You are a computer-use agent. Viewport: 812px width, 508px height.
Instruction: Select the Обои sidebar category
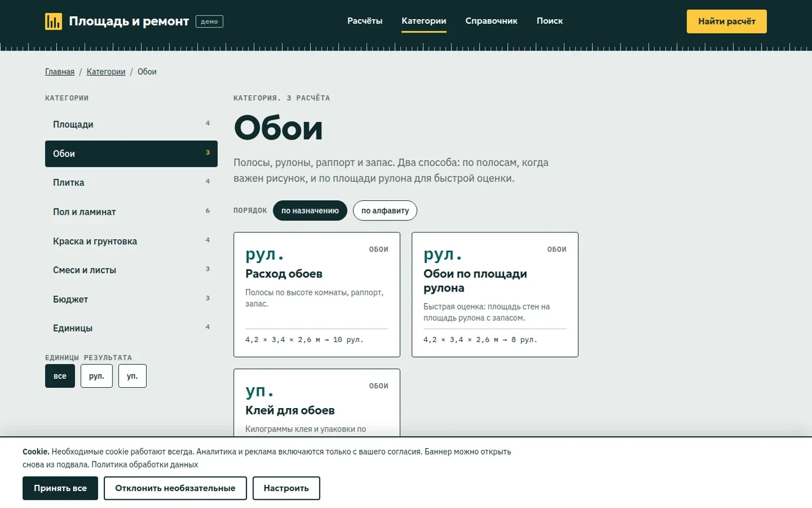pos(131,154)
